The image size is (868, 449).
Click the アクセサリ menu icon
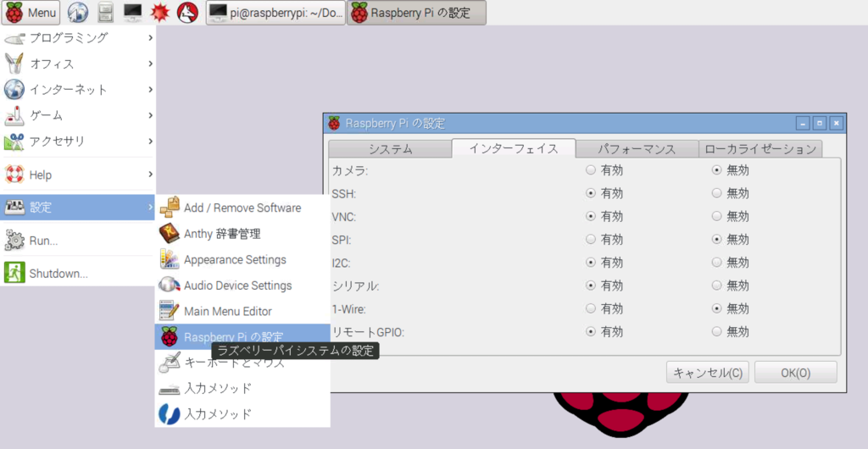click(14, 141)
